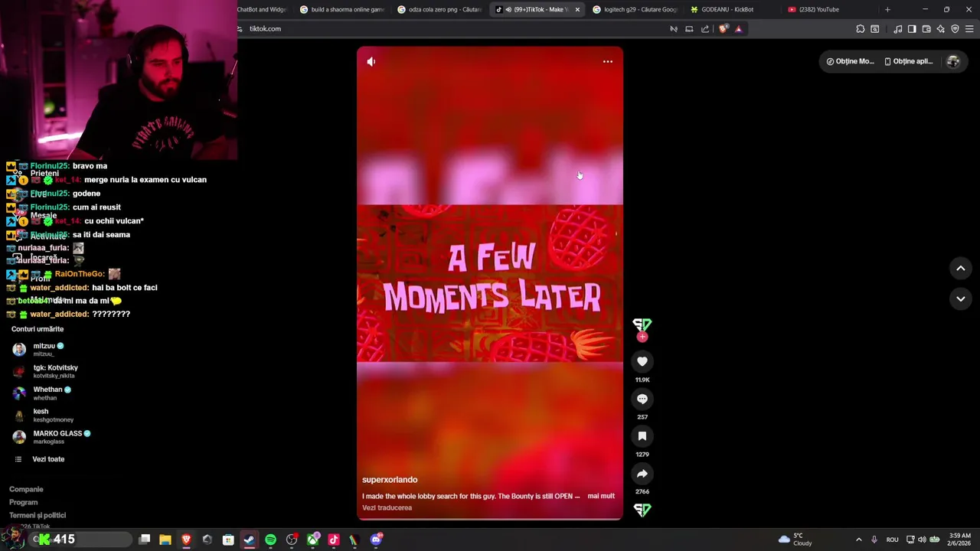Expand 'Termeni și politici' footer section

(x=38, y=515)
